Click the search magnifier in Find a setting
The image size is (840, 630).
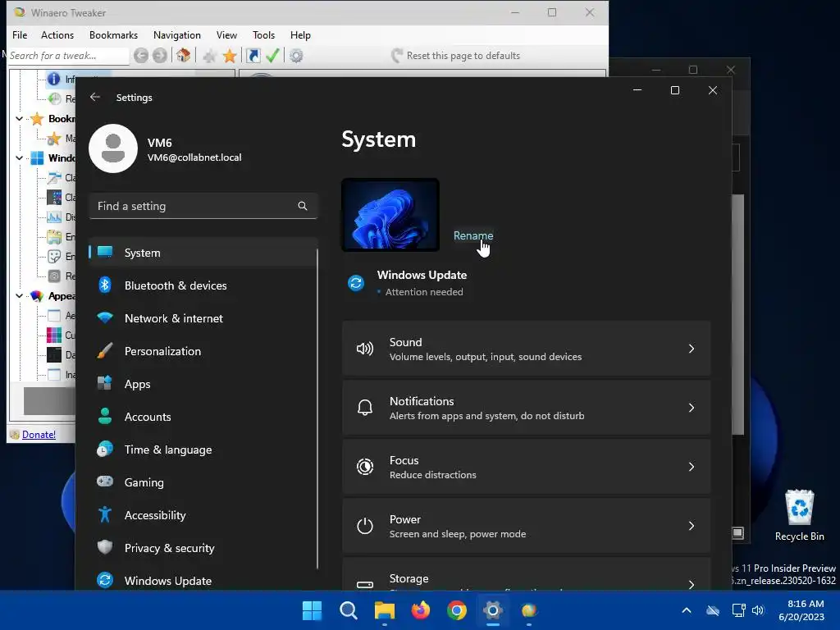303,206
